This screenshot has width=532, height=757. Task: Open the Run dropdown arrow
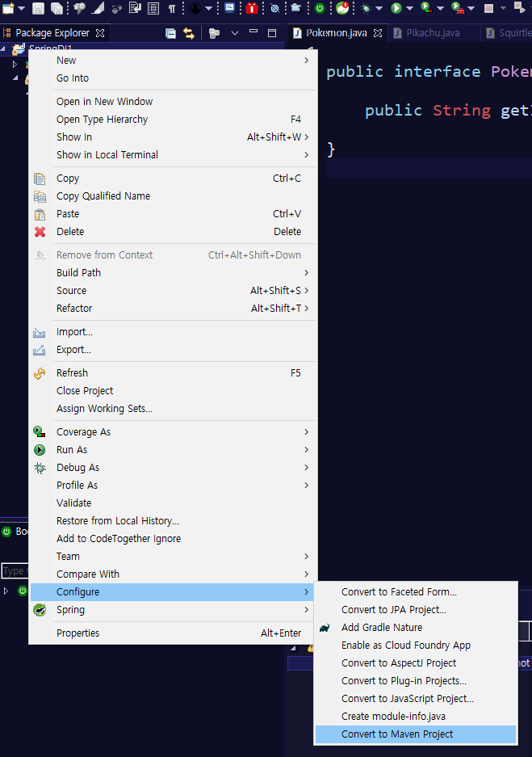409,8
